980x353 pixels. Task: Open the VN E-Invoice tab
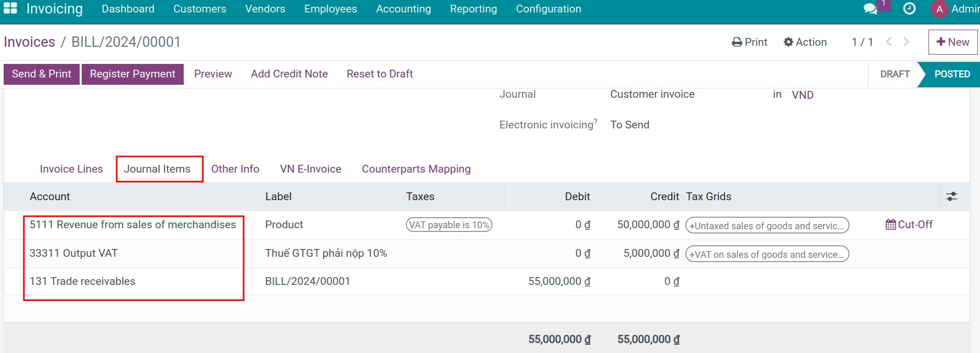[310, 169]
